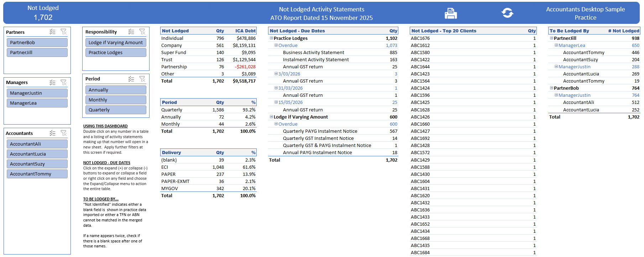Filter by Practice Lodges responsibility

pyautogui.click(x=116, y=52)
